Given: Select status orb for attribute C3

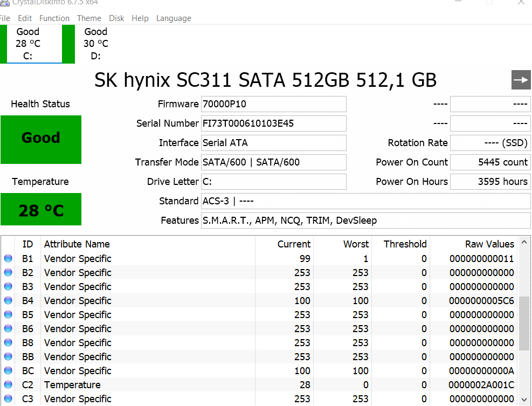Looking at the screenshot, I should pyautogui.click(x=8, y=399).
